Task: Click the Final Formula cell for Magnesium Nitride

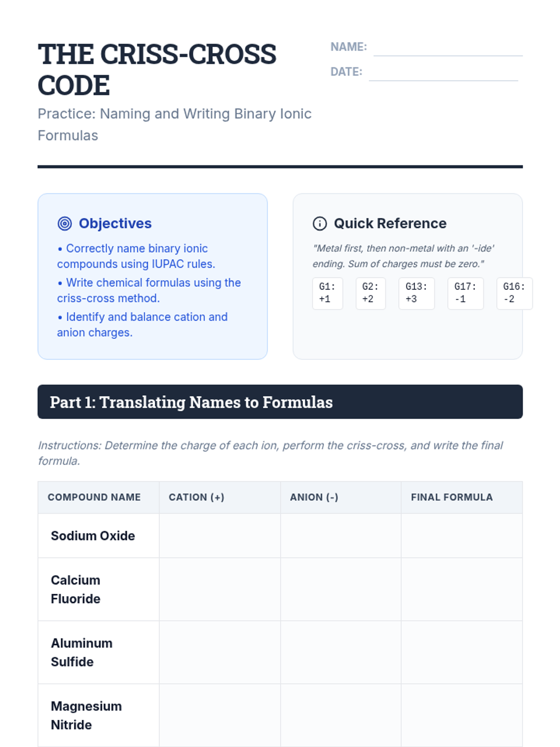Action: click(x=462, y=715)
